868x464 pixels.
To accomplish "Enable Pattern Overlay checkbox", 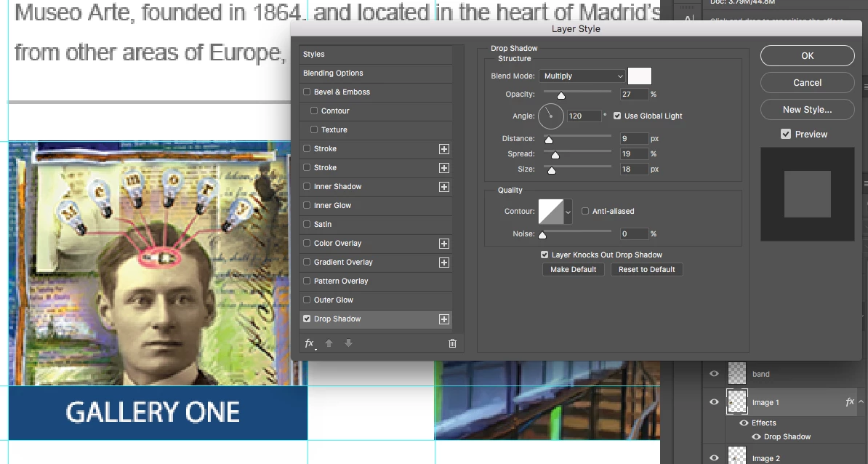I will click(307, 281).
